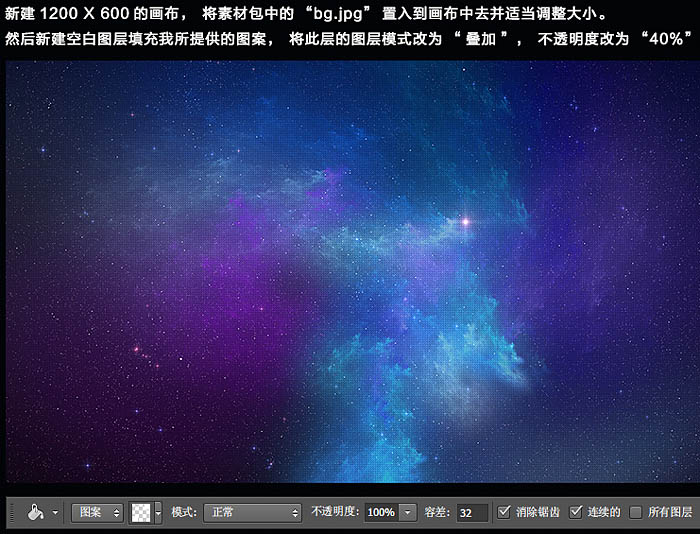This screenshot has width=700, height=534.
Task: Open the 图案 fill source dropdown
Action: coord(97,512)
